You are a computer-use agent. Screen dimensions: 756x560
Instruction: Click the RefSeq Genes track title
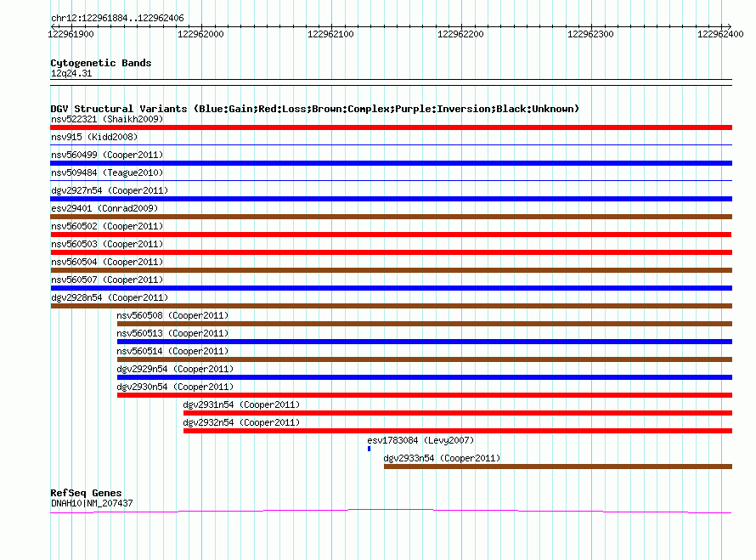86,493
